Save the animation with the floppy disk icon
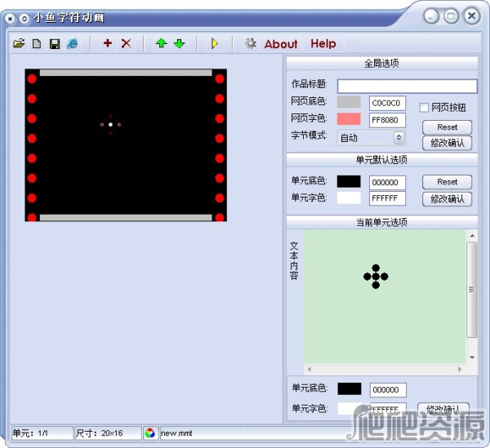 (x=55, y=44)
